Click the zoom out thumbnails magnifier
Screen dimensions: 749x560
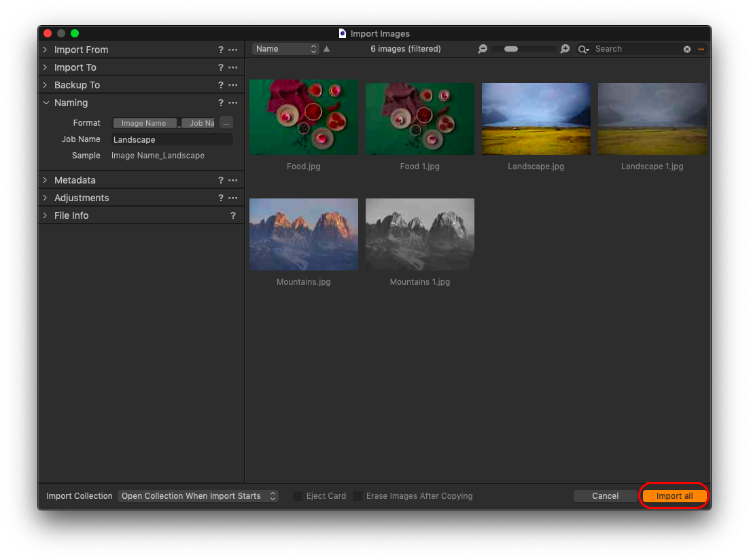[x=483, y=49]
